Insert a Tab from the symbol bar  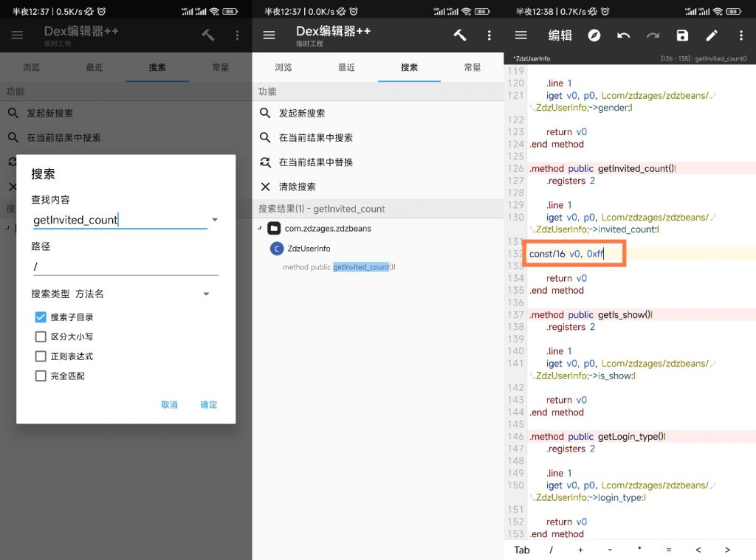pyautogui.click(x=521, y=550)
